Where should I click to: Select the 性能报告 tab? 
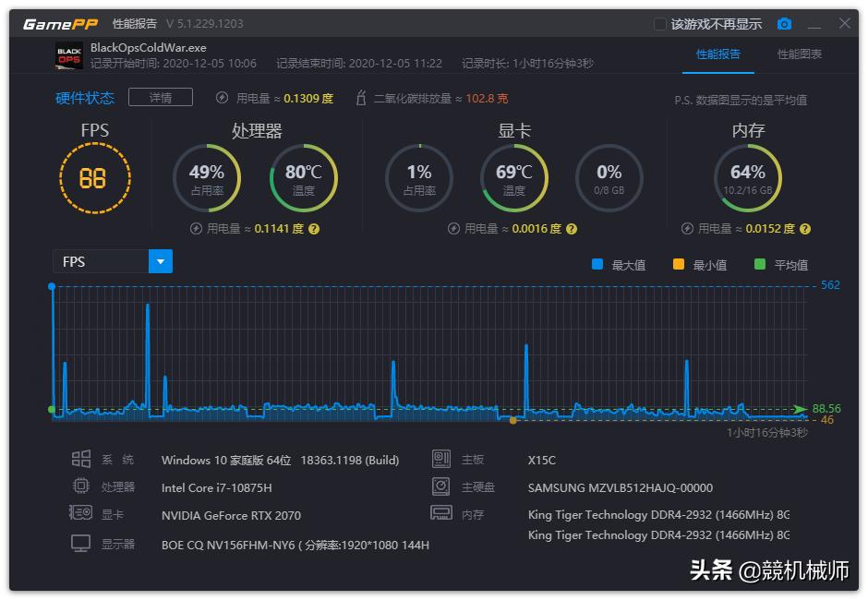click(717, 54)
